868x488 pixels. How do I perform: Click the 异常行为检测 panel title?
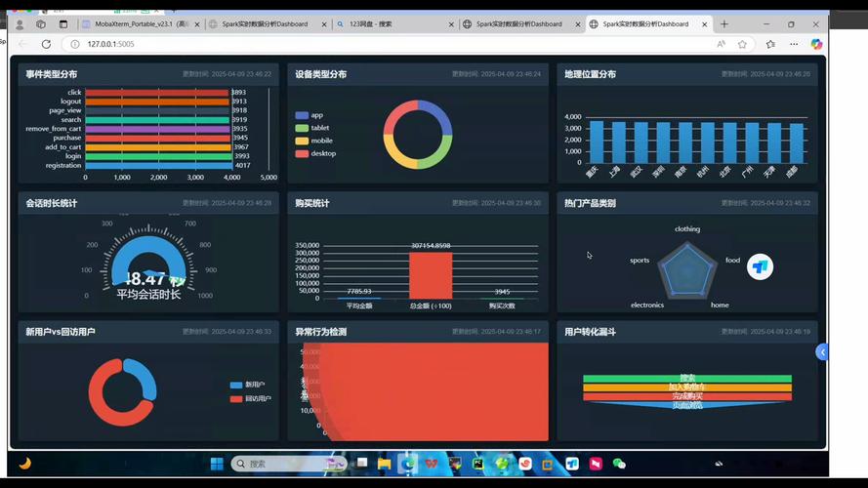coord(320,332)
